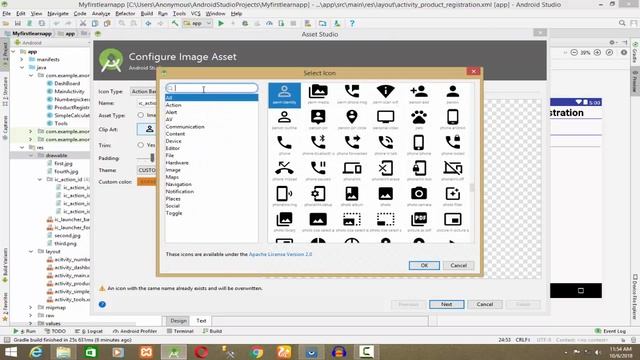Choose the phone paused icon
This screenshot has width=640, height=360.
[318, 169]
